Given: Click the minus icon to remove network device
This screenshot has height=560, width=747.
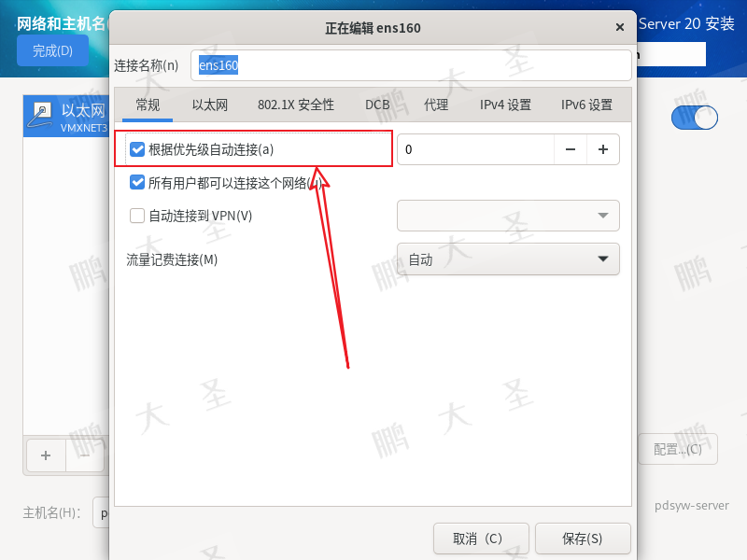Looking at the screenshot, I should pos(85,455).
